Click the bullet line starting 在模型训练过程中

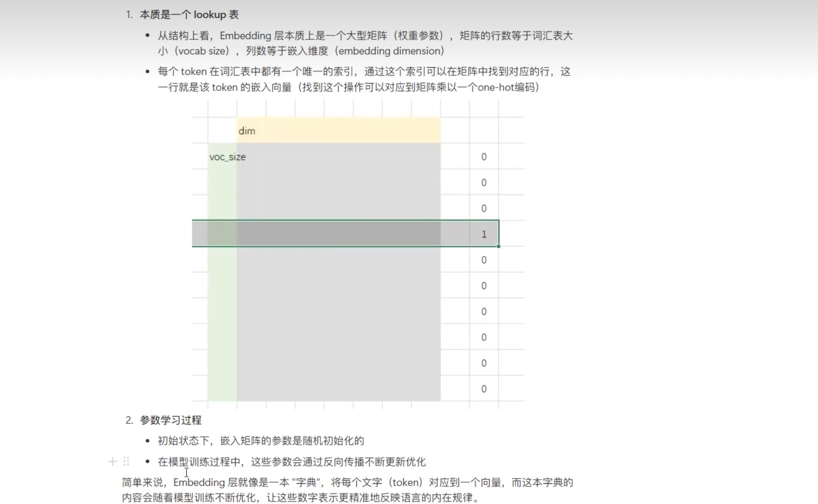[291, 462]
